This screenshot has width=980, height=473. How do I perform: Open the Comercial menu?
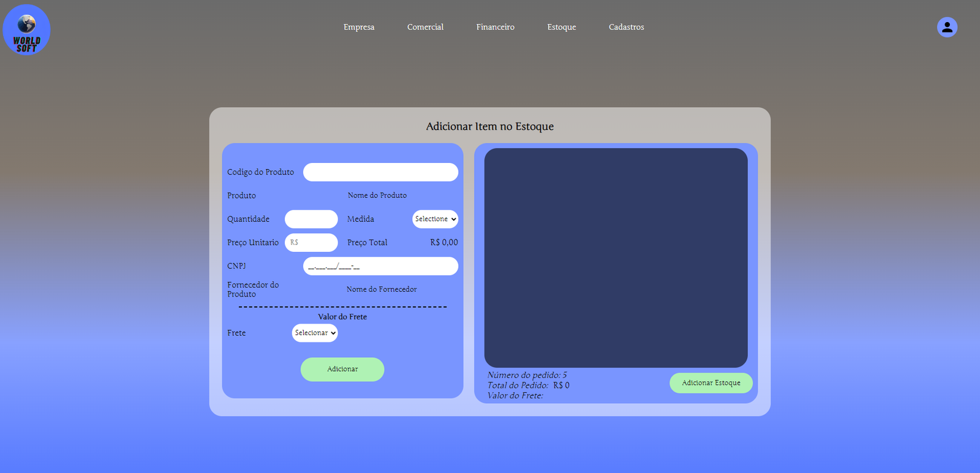pos(425,27)
